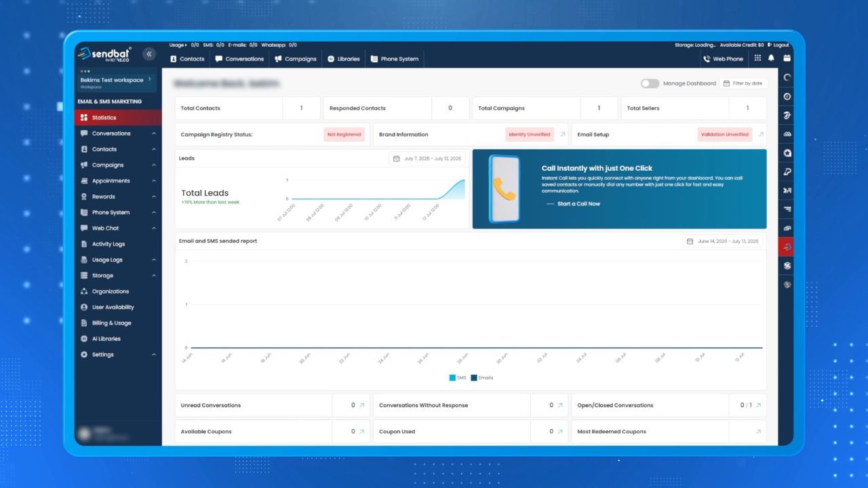The width and height of the screenshot is (868, 488).
Task: Open the Available Coupons arrow icon
Action: 361,431
